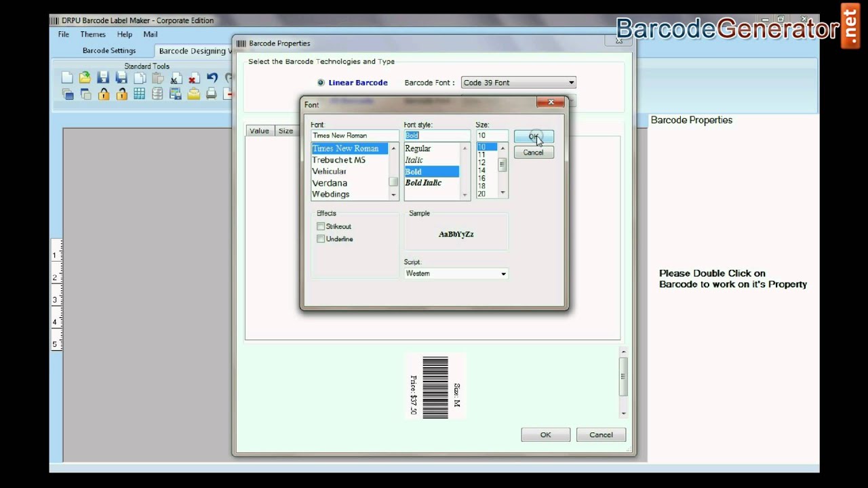
Task: Click the closed padlock Lock icon
Action: [103, 94]
